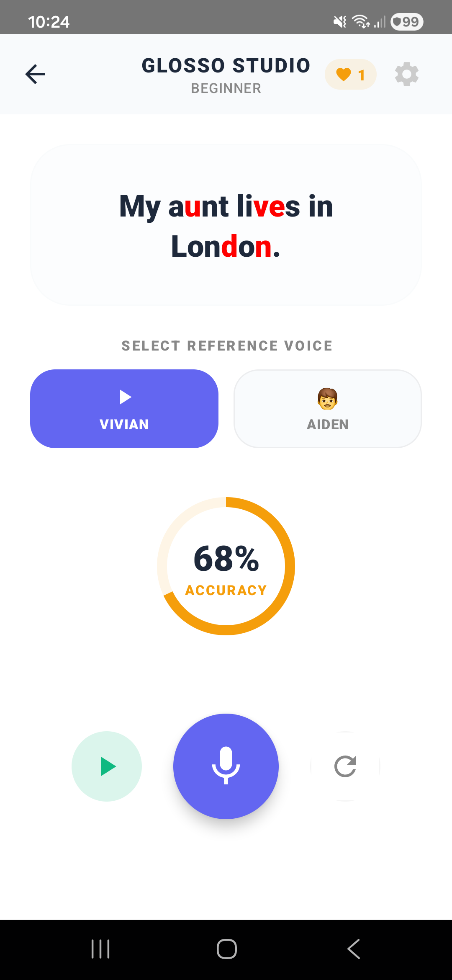Open Android recent apps button
Screen dimensions: 452x980
click(100, 949)
